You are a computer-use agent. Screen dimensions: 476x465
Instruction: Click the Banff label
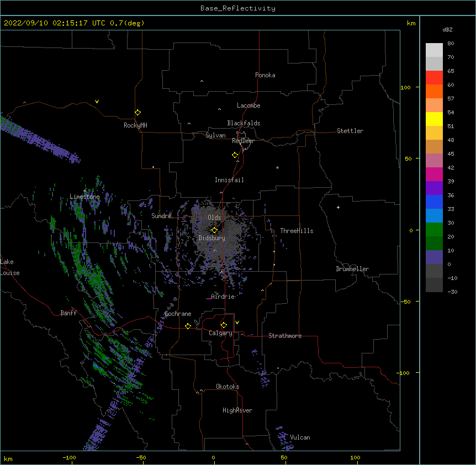point(68,313)
